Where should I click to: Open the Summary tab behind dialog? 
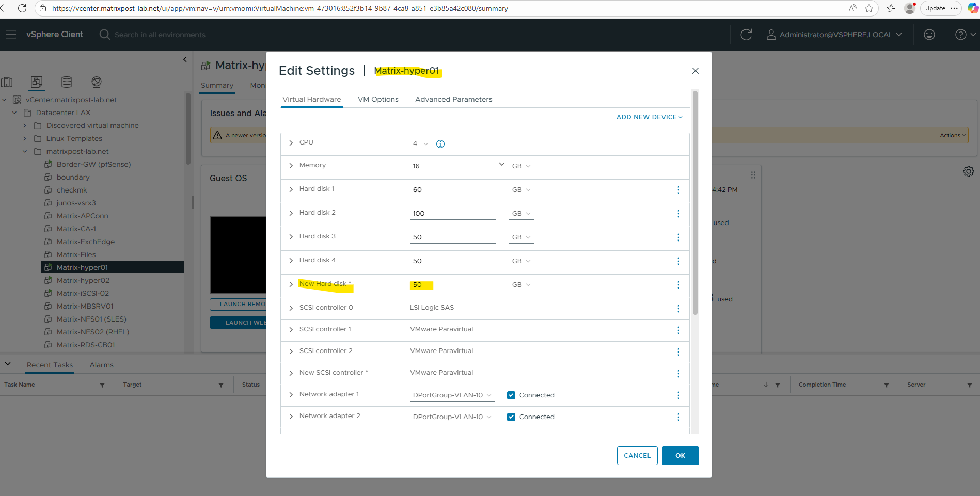tap(217, 86)
